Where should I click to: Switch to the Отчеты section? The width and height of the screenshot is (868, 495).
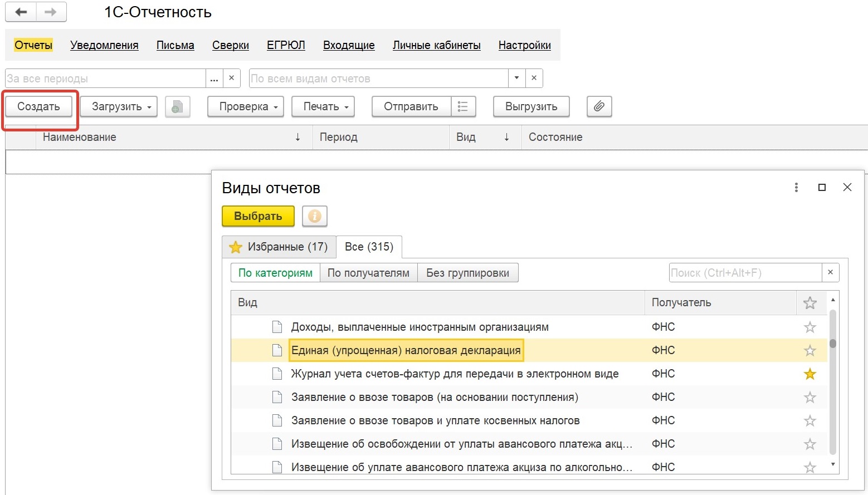click(33, 45)
